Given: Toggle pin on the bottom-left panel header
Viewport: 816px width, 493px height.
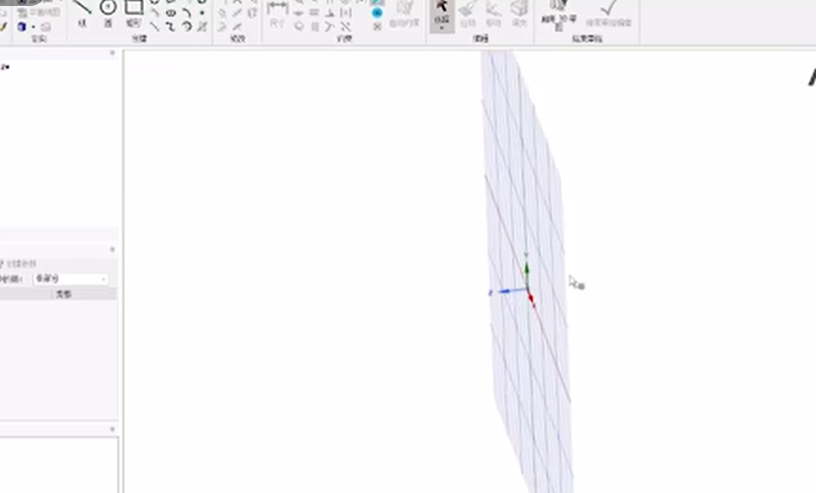Looking at the screenshot, I should click(112, 429).
